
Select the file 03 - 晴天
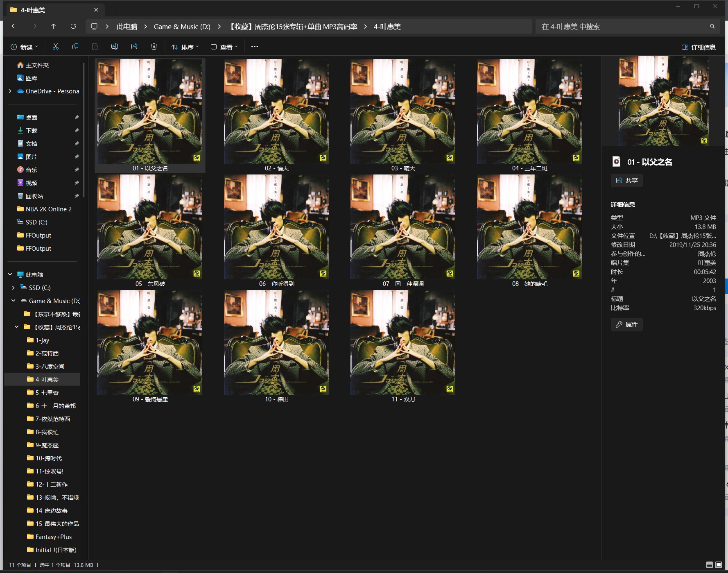tap(403, 116)
